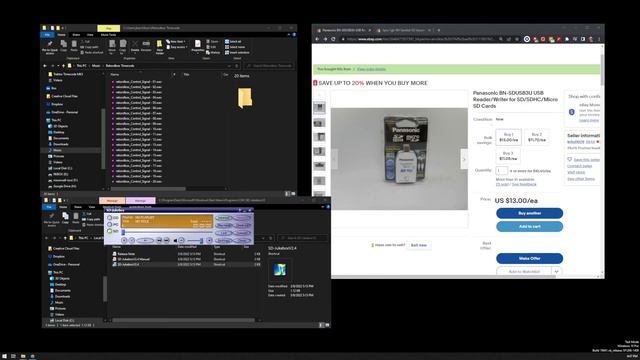
Task: Switch SD-Jukebox Explorer to large icons view
Action: coord(327,325)
